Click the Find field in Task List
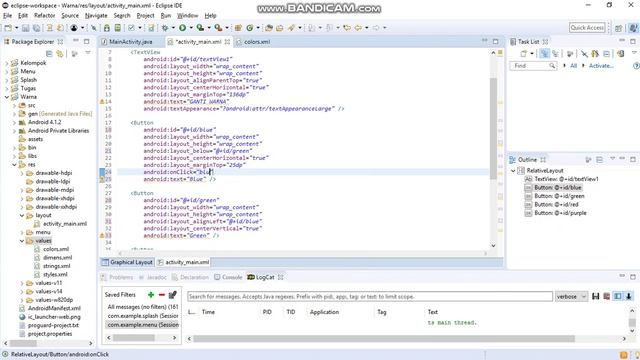Image resolution: width=640 pixels, height=360 pixels. pos(532,66)
